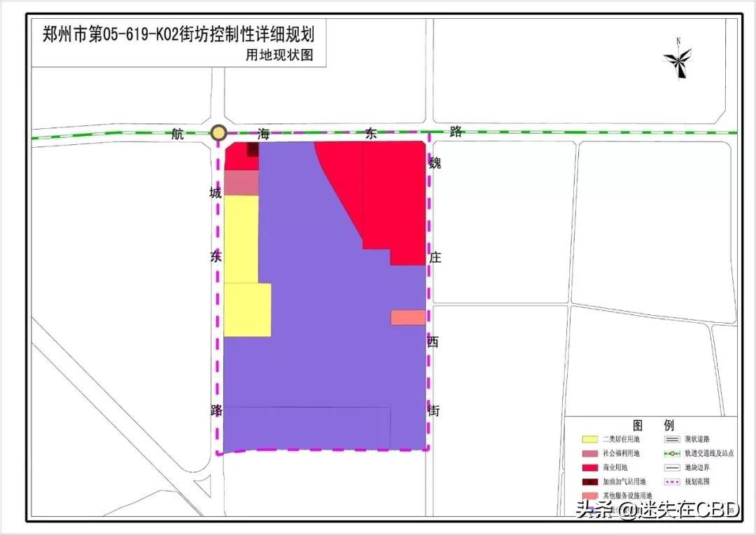
Task: Click the 加油加气站用地 dark red swatch
Action: (x=590, y=482)
